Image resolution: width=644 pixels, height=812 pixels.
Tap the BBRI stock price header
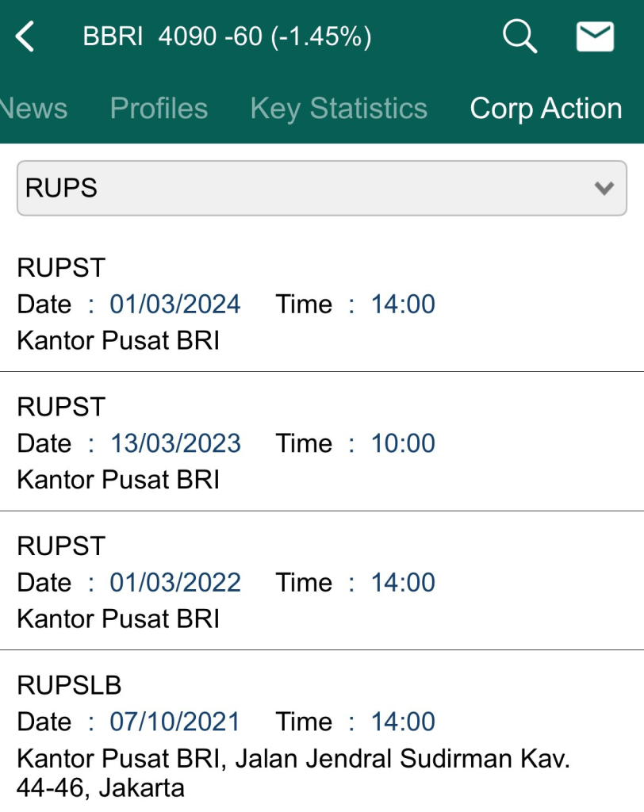coord(227,36)
